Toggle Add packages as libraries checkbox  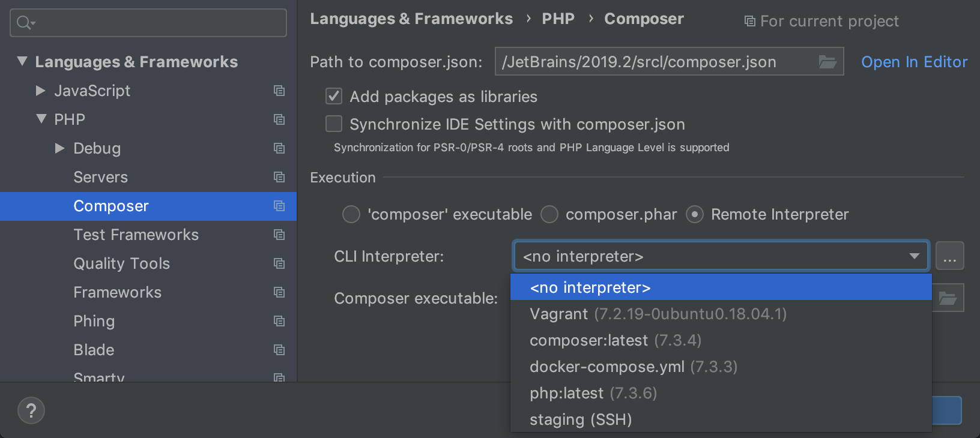(x=334, y=97)
